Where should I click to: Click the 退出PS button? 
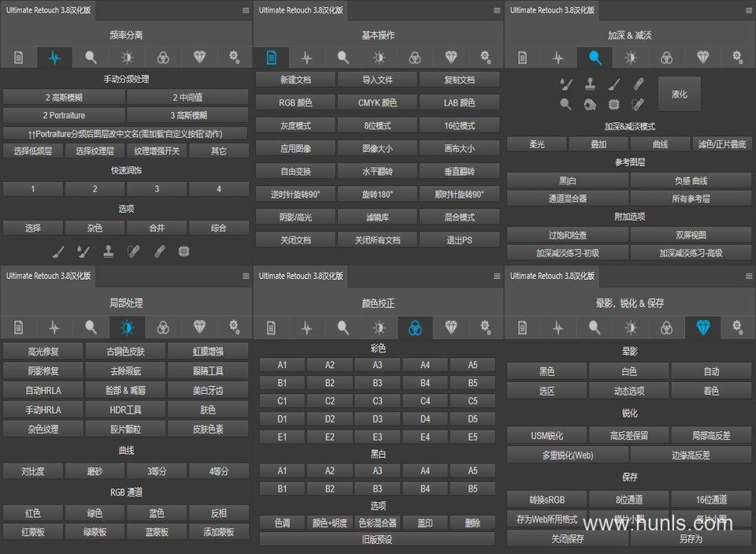click(459, 240)
